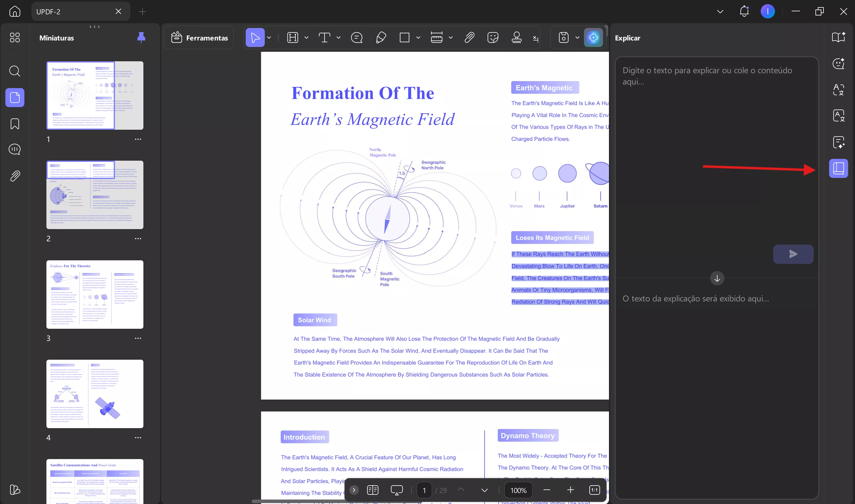Viewport: 855px width, 504px height.
Task: Click the 1:1 actual size button
Action: [x=594, y=490]
